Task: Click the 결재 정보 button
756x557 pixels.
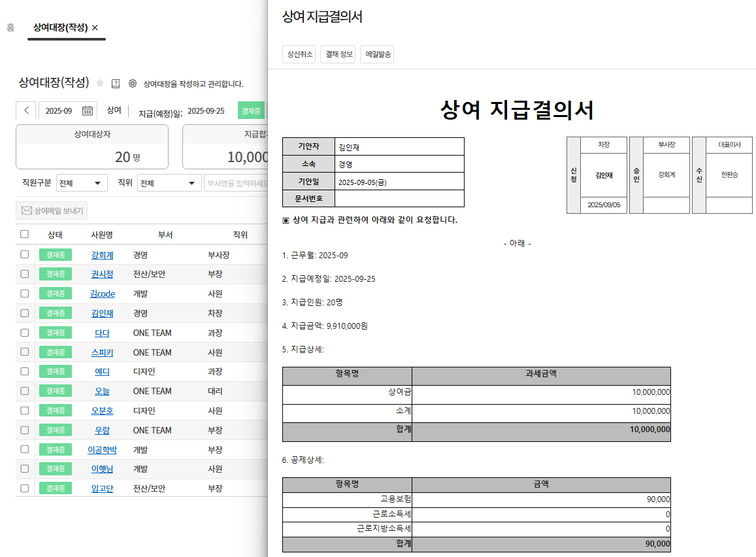Action: (x=338, y=54)
